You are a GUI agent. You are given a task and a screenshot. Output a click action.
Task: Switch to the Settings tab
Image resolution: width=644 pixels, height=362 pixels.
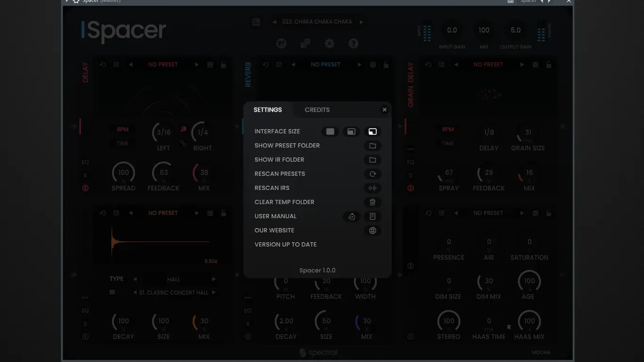(x=268, y=110)
